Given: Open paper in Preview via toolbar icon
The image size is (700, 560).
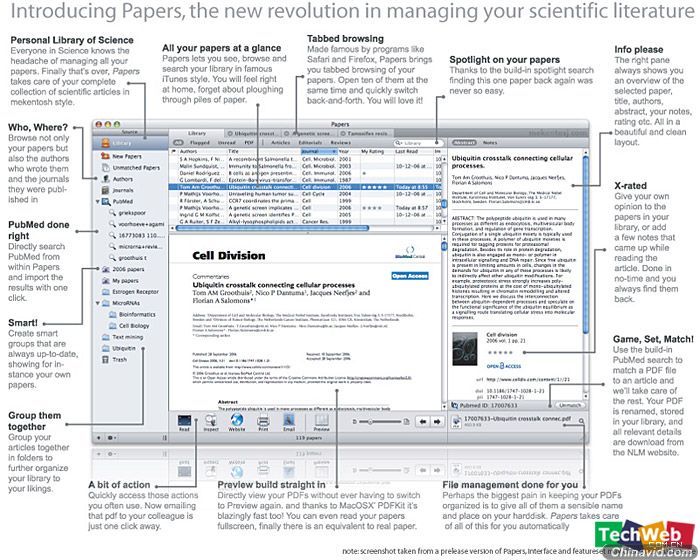Looking at the screenshot, I should point(321,422).
